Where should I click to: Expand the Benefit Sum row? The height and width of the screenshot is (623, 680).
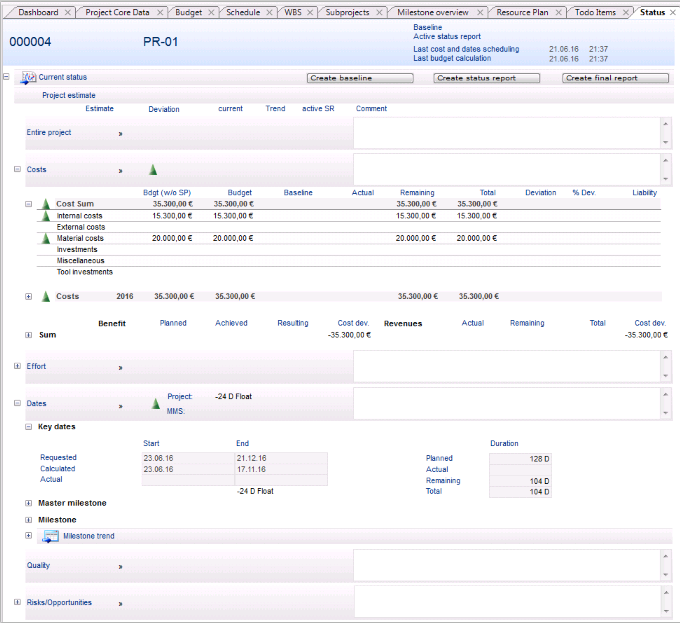[29, 335]
